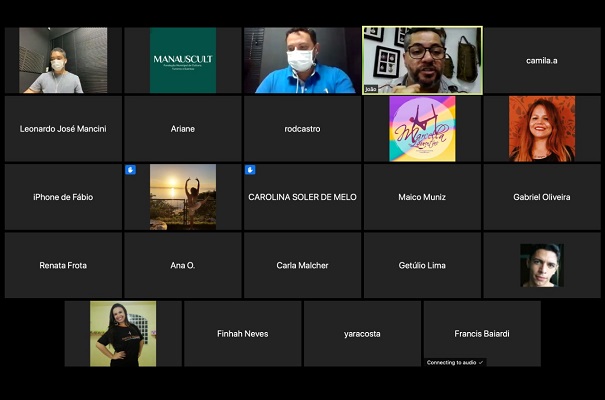
Task: Select video of man in gray shirt with mask
Action: click(x=63, y=60)
